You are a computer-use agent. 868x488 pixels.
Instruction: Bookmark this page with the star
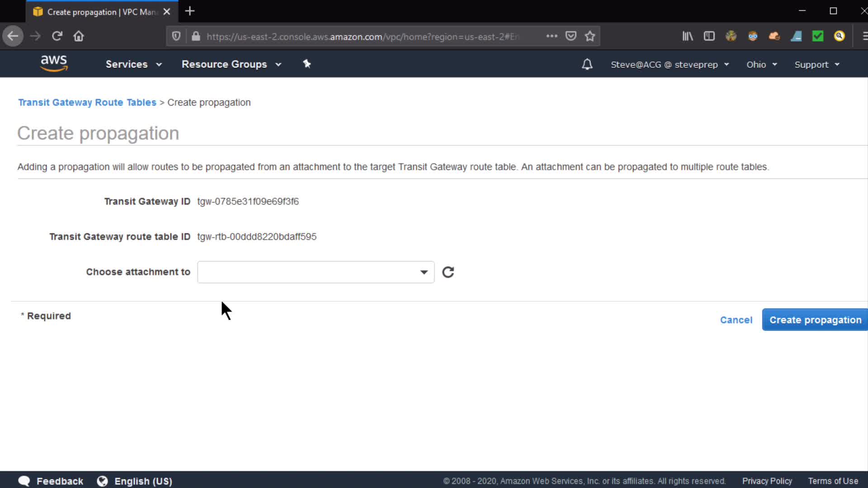pyautogui.click(x=590, y=36)
